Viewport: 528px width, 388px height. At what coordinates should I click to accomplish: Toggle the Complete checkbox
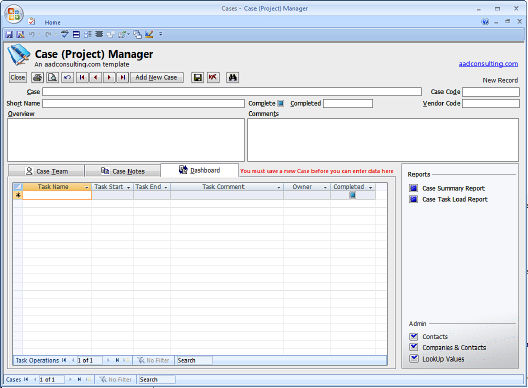(x=280, y=103)
